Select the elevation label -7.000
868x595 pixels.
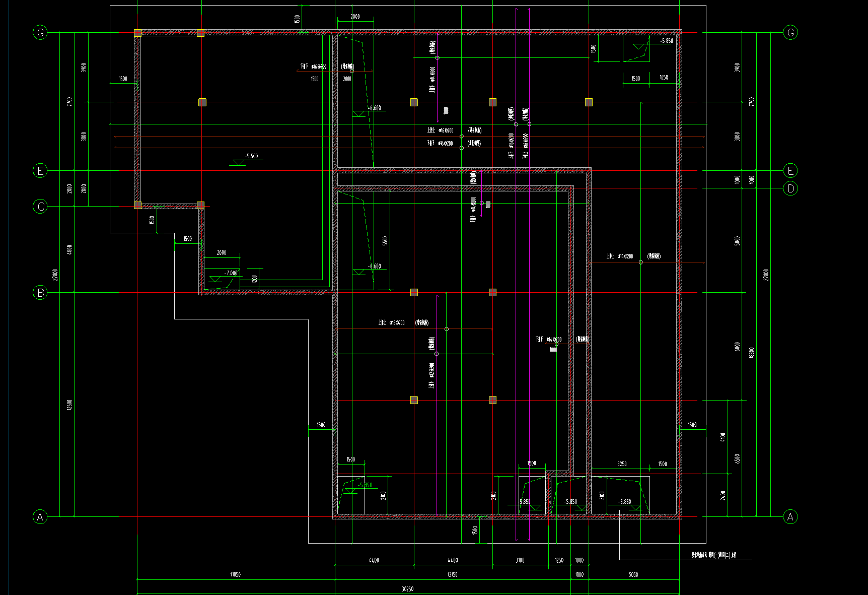point(231,273)
